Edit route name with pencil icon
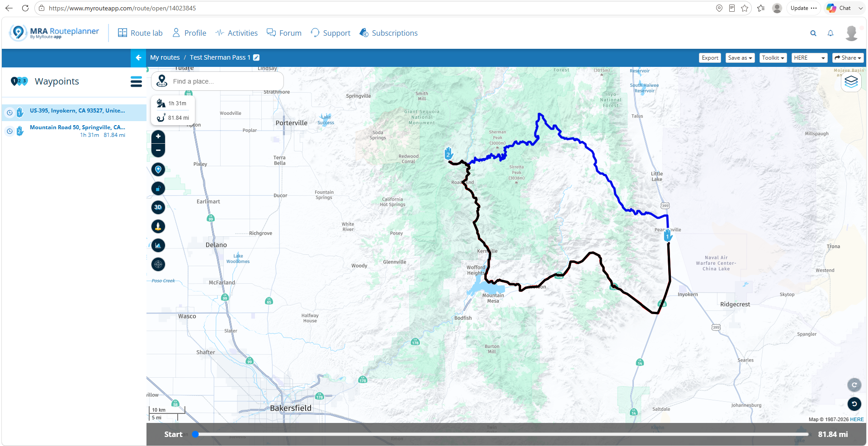This screenshot has height=446, width=868. click(x=256, y=57)
